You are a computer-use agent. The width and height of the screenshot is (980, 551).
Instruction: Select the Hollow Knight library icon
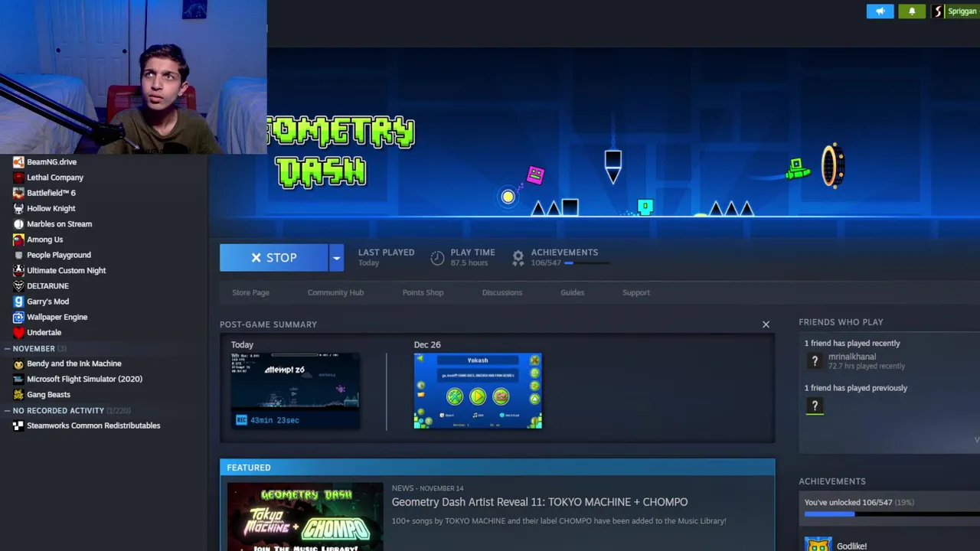pyautogui.click(x=18, y=208)
